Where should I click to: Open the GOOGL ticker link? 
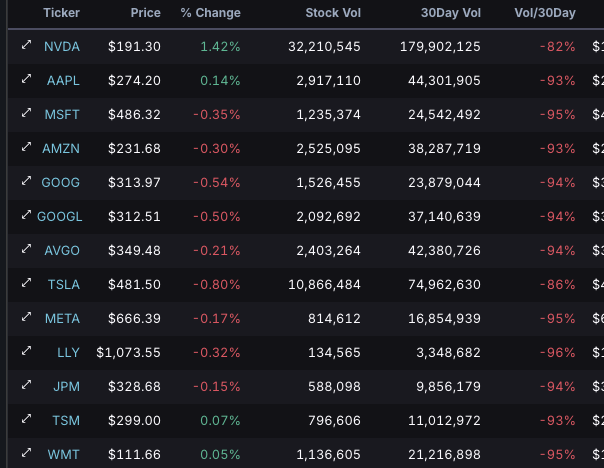point(60,216)
